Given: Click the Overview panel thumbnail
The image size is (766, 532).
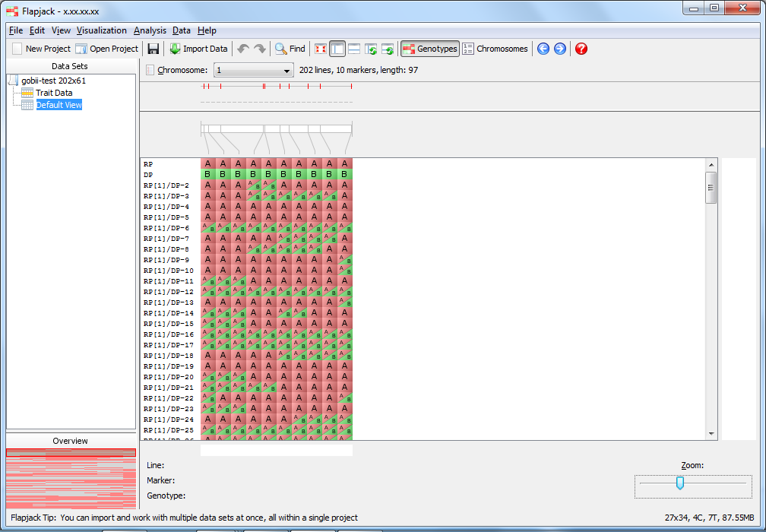Looking at the screenshot, I should (71, 479).
